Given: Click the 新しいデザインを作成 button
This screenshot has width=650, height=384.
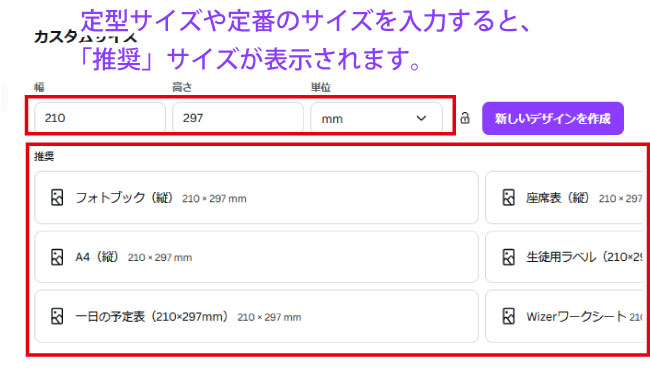Looking at the screenshot, I should click(553, 119).
